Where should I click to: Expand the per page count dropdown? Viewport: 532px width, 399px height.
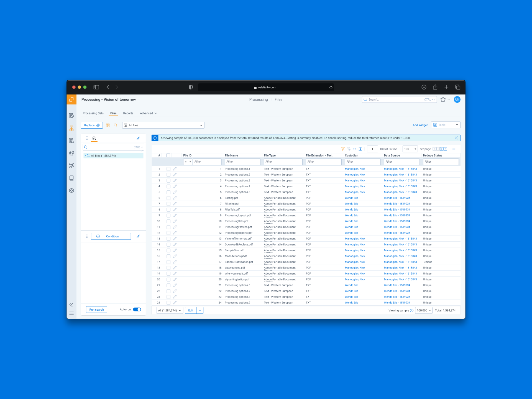coord(410,149)
